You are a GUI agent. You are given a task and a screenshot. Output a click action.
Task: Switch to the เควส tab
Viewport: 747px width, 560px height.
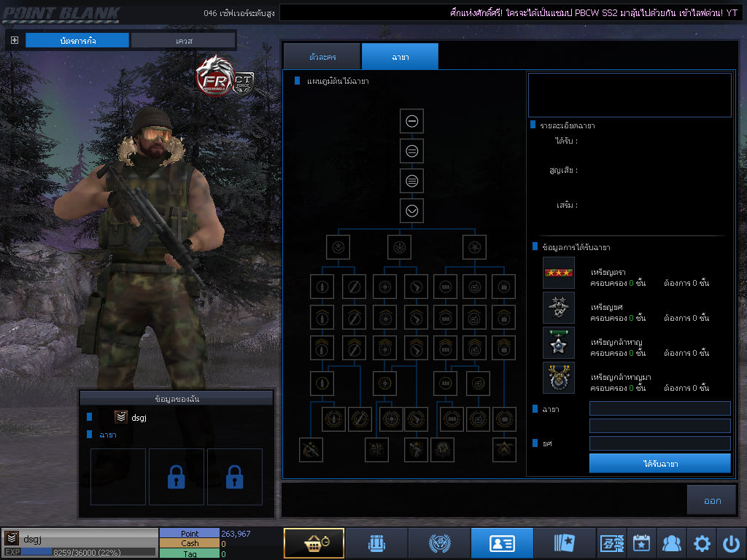183,41
